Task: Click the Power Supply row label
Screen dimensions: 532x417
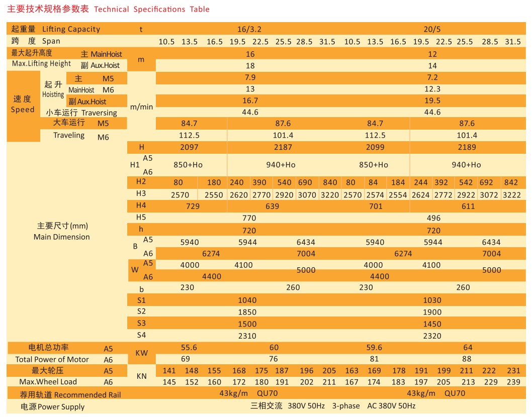Action: click(53, 406)
